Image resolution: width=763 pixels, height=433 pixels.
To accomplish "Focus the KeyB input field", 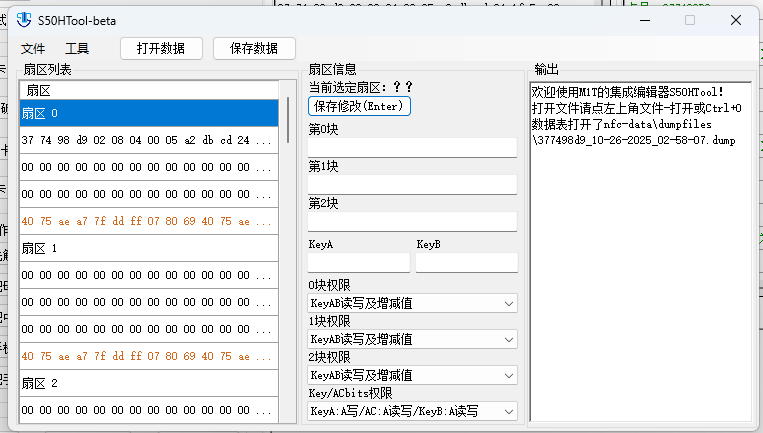I will pyautogui.click(x=466, y=263).
